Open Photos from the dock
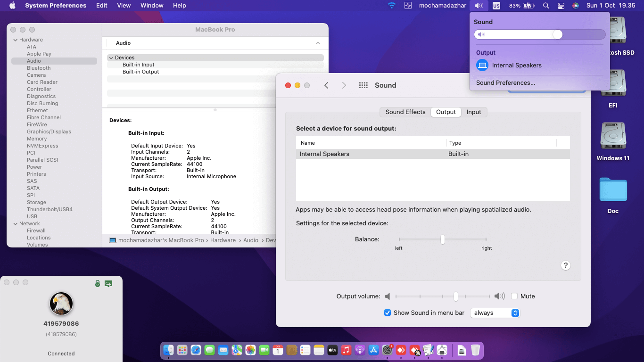This screenshot has width=644, height=362. coord(250,350)
